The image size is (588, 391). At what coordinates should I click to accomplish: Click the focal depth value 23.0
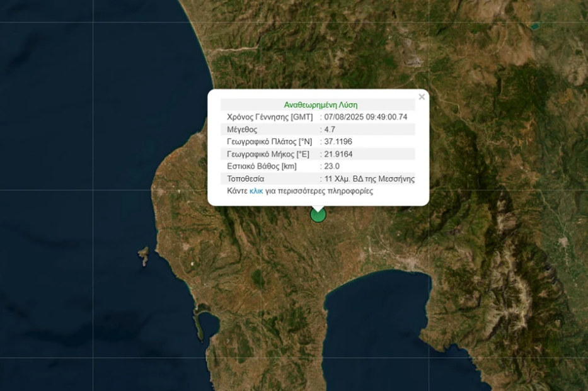(x=332, y=166)
